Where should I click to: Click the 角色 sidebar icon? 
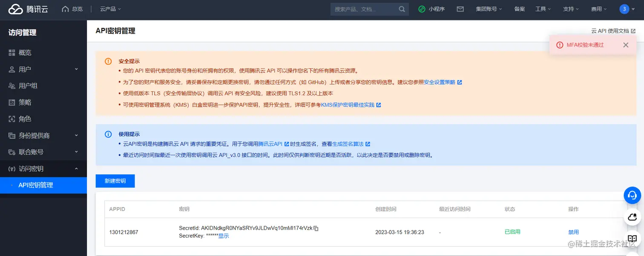11,119
